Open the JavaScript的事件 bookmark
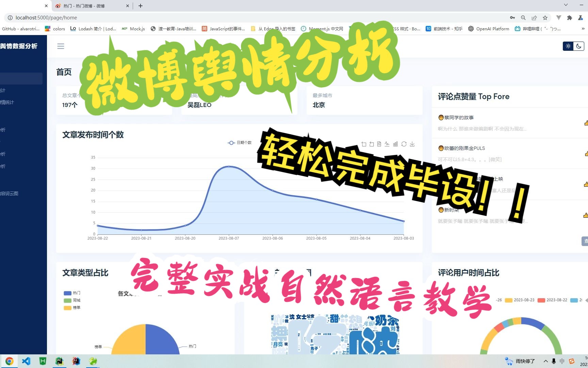 coord(224,29)
